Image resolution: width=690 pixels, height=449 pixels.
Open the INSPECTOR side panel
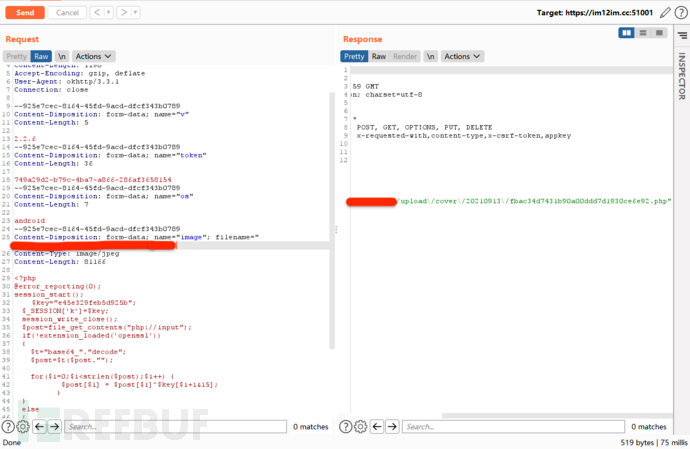point(682,76)
